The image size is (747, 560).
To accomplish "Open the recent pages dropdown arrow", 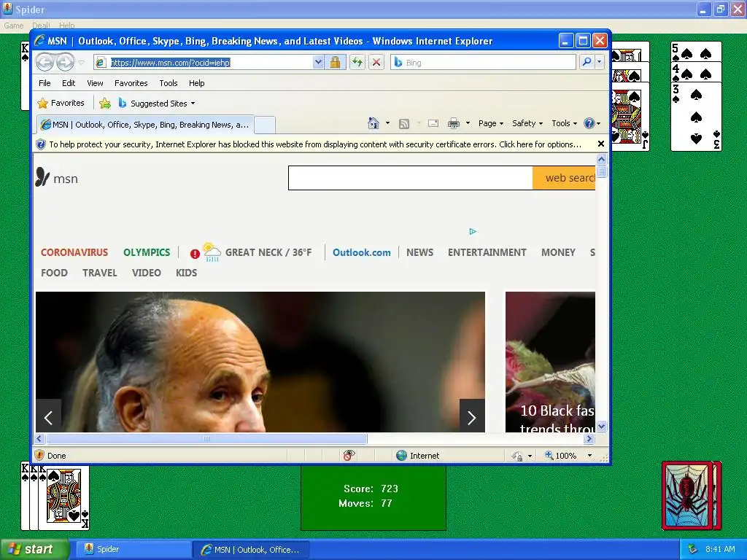I will click(82, 63).
